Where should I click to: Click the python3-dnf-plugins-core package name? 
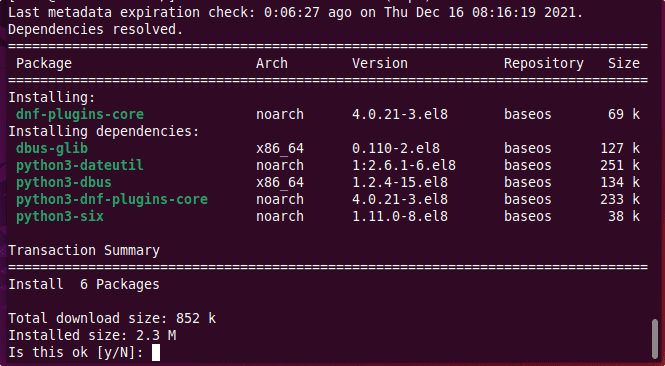(112, 199)
